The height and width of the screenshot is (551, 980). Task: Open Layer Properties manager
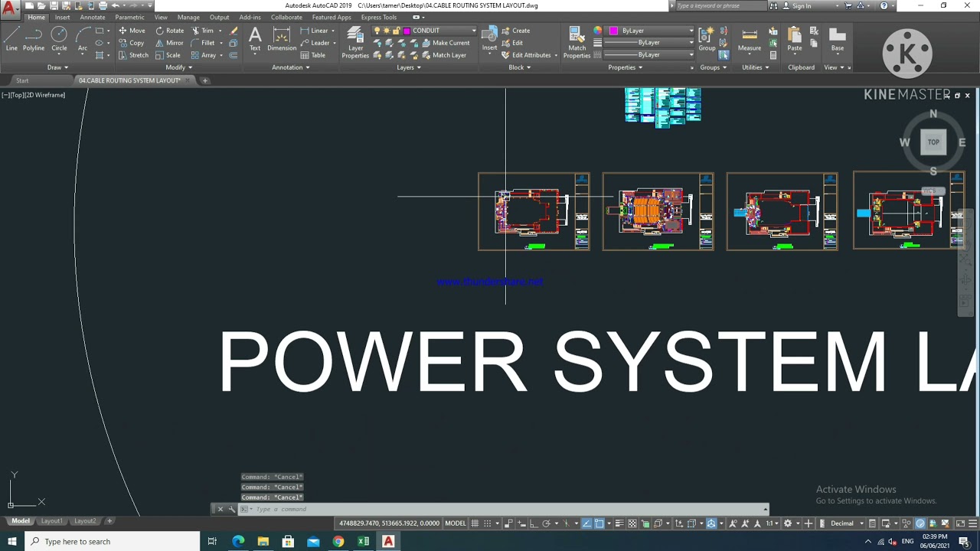[355, 43]
